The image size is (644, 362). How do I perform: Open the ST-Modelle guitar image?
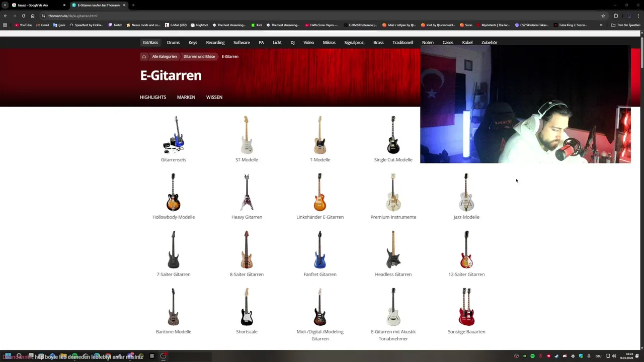[247, 135]
